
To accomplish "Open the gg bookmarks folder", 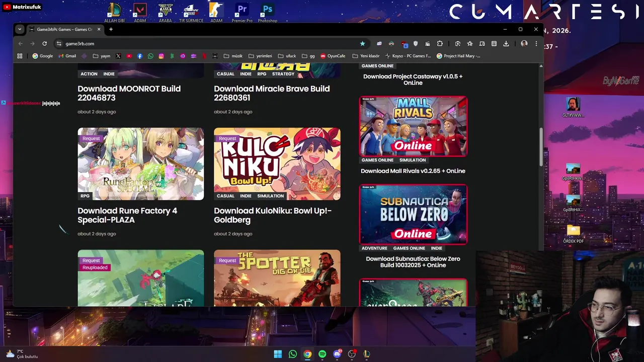I will pos(308,56).
